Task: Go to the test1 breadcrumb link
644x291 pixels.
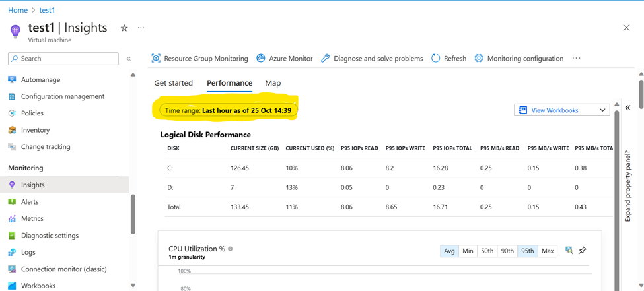Action: (48, 10)
